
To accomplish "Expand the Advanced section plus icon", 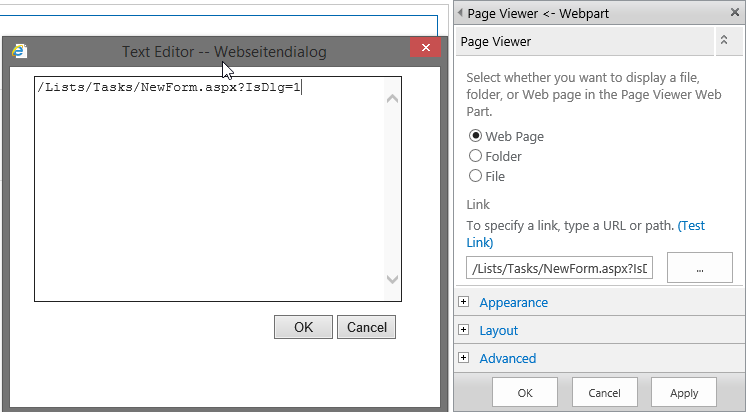I will point(463,358).
